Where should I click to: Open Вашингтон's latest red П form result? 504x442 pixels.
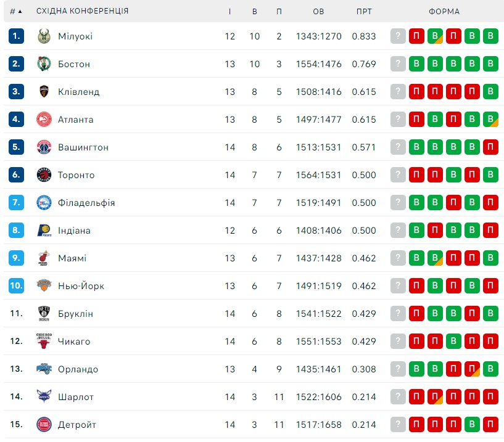pyautogui.click(x=490, y=147)
